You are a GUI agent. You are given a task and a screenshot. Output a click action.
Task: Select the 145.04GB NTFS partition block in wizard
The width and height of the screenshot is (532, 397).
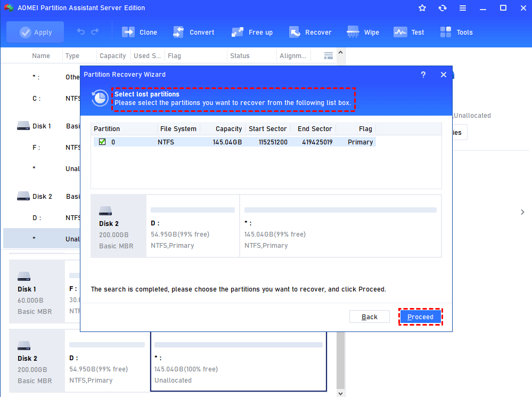[340, 226]
